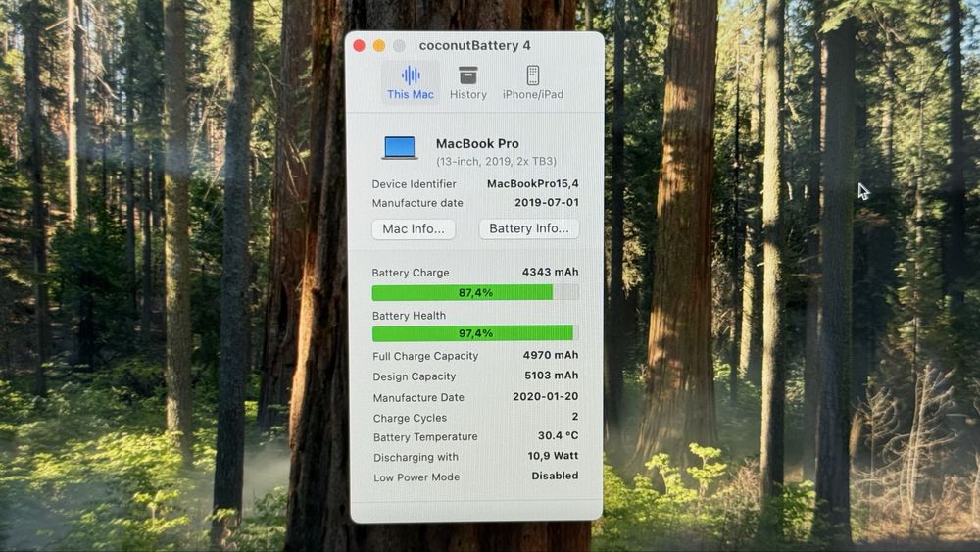The height and width of the screenshot is (552, 980).
Task: Click the Battery Charge 87,4% progress bar
Action: coord(475,292)
